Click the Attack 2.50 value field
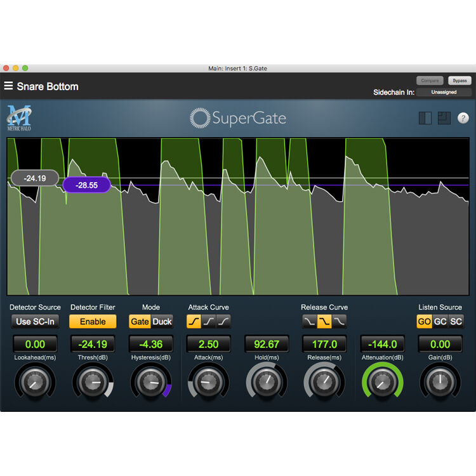This screenshot has width=476, height=476. click(209, 344)
